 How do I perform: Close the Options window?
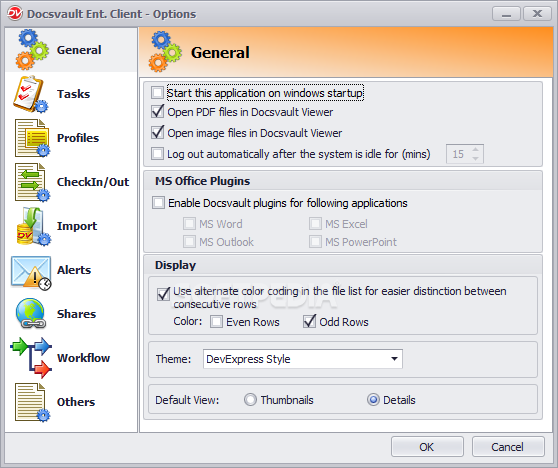(x=537, y=14)
